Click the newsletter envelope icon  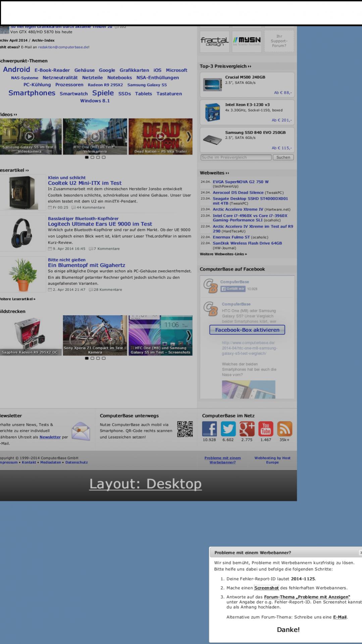[x=81, y=431]
